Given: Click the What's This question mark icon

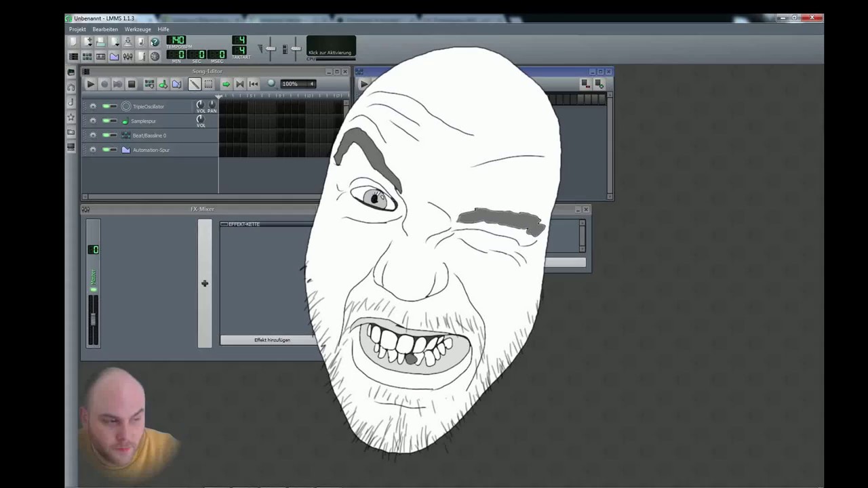Looking at the screenshot, I should coord(155,42).
